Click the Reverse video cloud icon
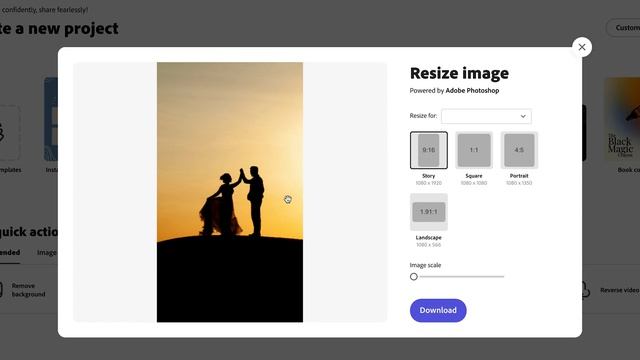Image resolution: width=640 pixels, height=360 pixels. (x=586, y=290)
